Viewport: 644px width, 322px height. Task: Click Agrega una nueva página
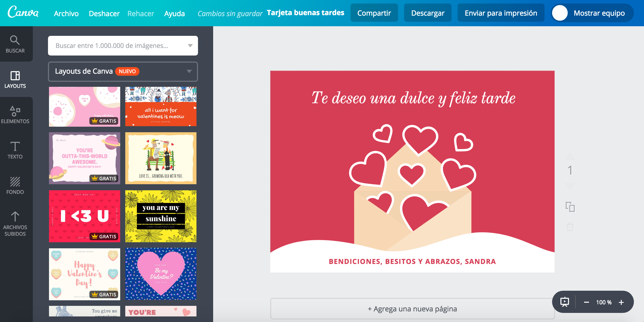point(412,309)
